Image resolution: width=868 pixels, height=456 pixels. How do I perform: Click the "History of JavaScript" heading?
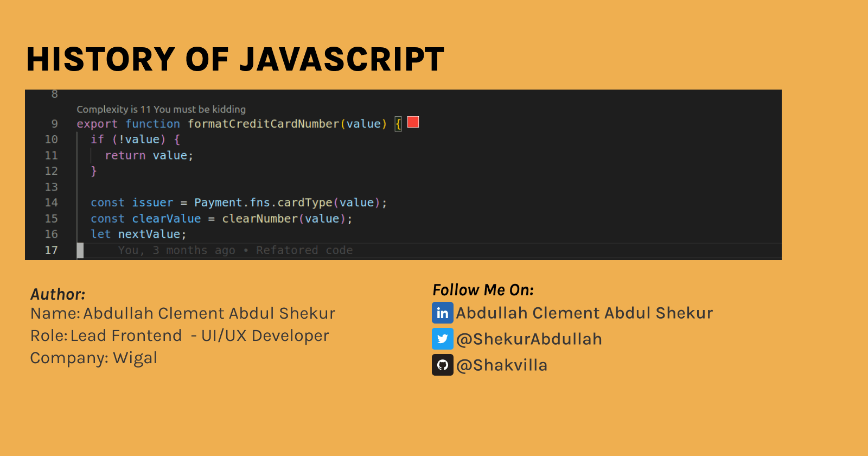click(x=235, y=59)
